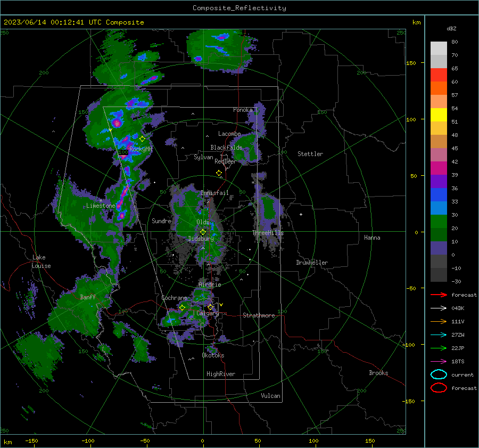Click the green 22JP arrow in legend
The image size is (479, 448).
click(x=439, y=348)
